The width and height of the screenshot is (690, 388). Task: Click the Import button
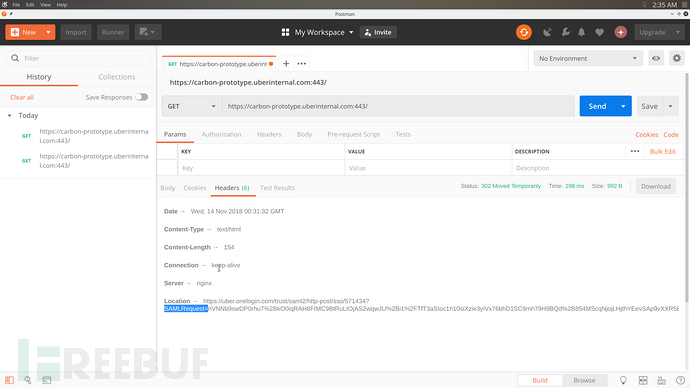point(76,32)
